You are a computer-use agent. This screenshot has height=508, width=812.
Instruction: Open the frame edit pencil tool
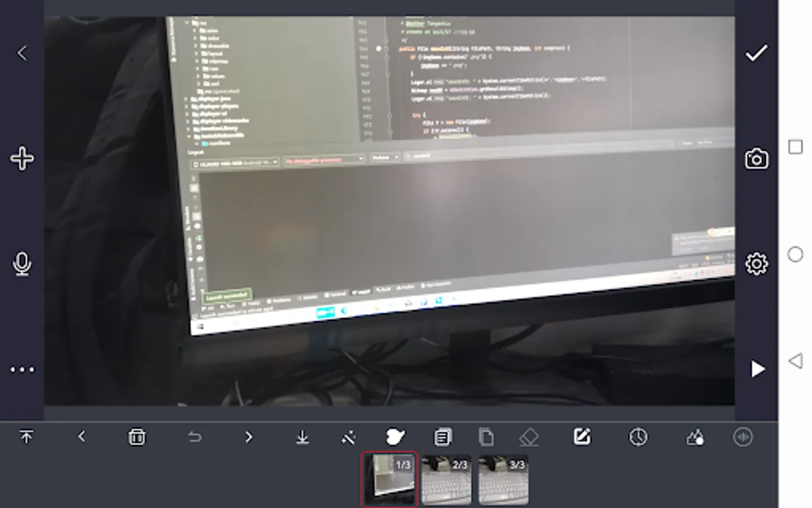(582, 437)
